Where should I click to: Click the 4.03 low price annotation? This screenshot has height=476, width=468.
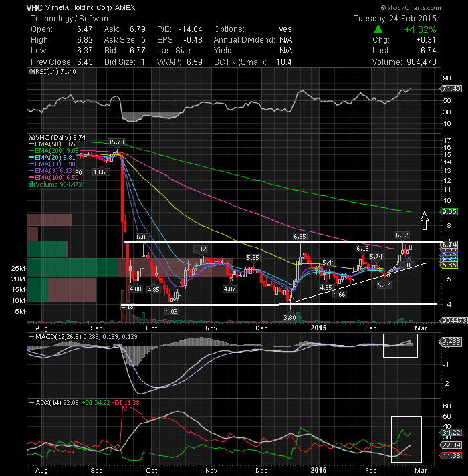(x=171, y=311)
